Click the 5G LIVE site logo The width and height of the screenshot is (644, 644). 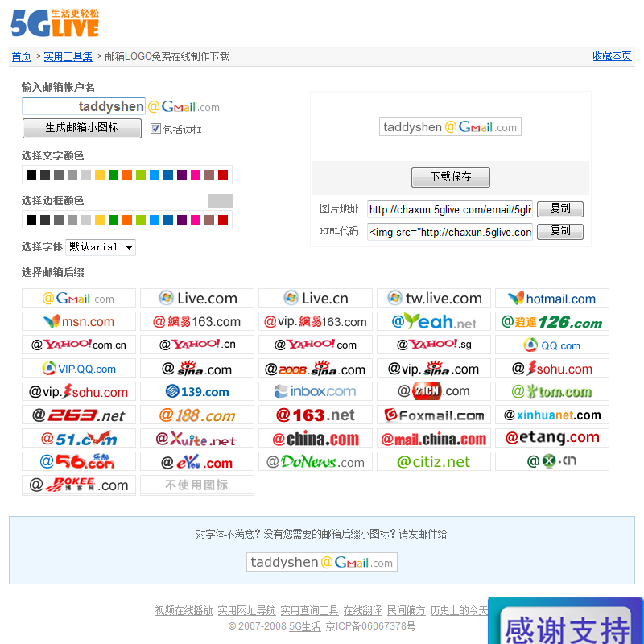coord(55,23)
